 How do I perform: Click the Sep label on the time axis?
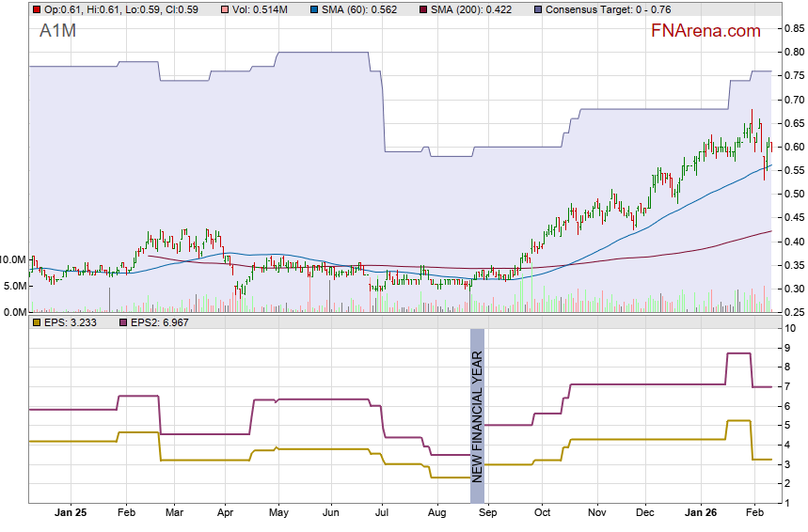pyautogui.click(x=488, y=513)
